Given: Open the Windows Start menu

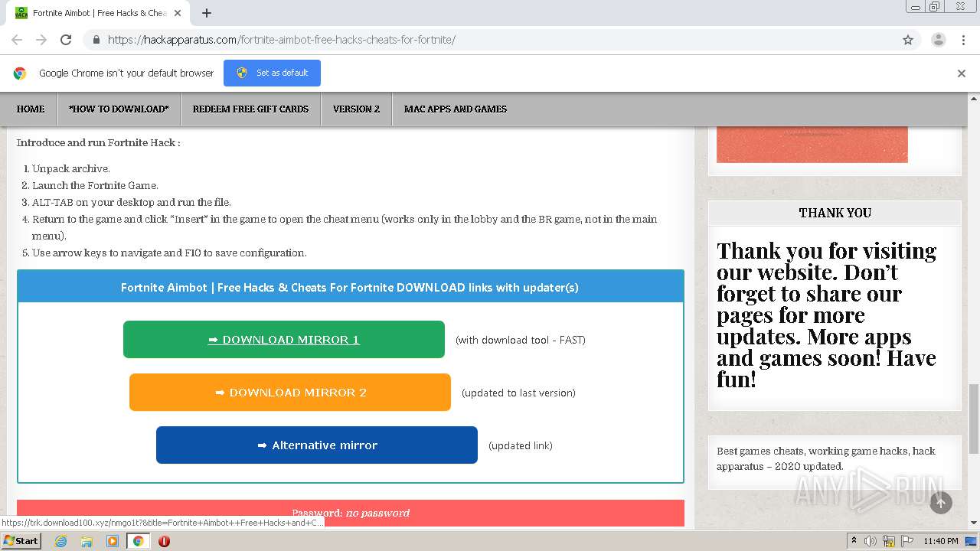Looking at the screenshot, I should click(x=21, y=540).
